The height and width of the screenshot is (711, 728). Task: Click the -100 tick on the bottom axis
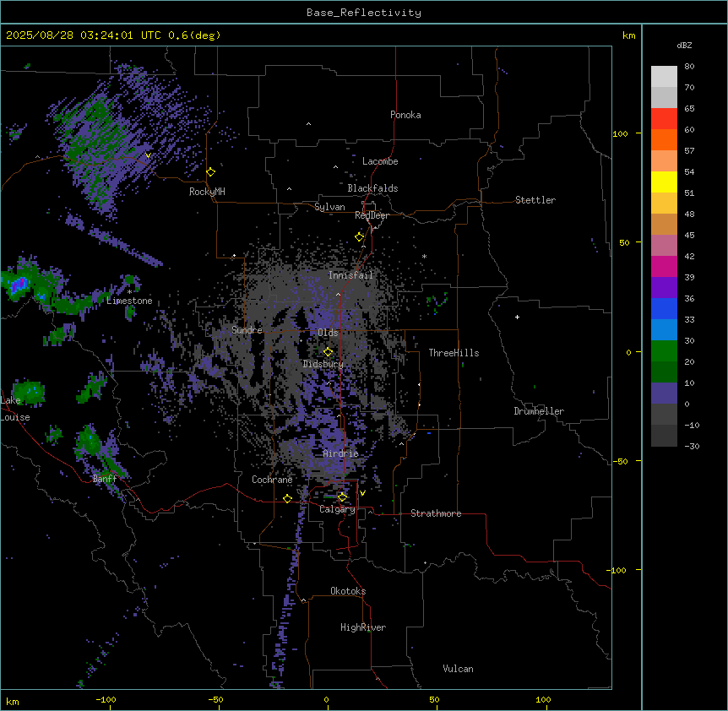[x=106, y=700]
